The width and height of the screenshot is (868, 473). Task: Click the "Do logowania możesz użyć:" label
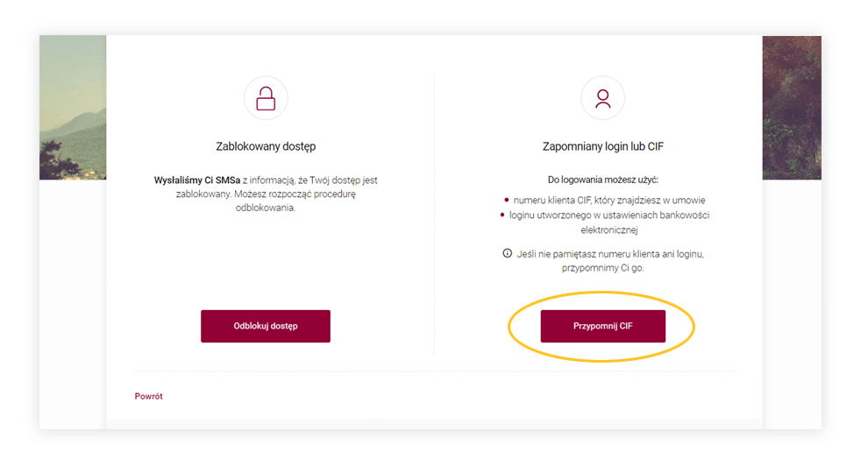(602, 180)
